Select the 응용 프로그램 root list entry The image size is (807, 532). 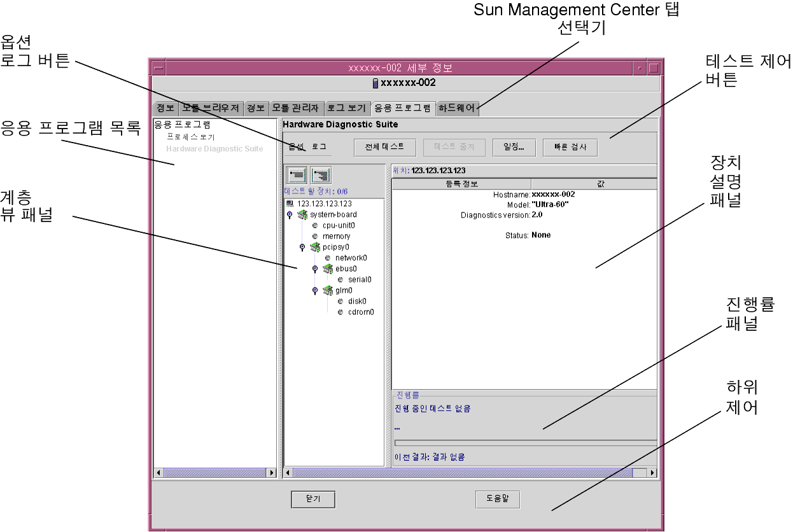[182, 125]
